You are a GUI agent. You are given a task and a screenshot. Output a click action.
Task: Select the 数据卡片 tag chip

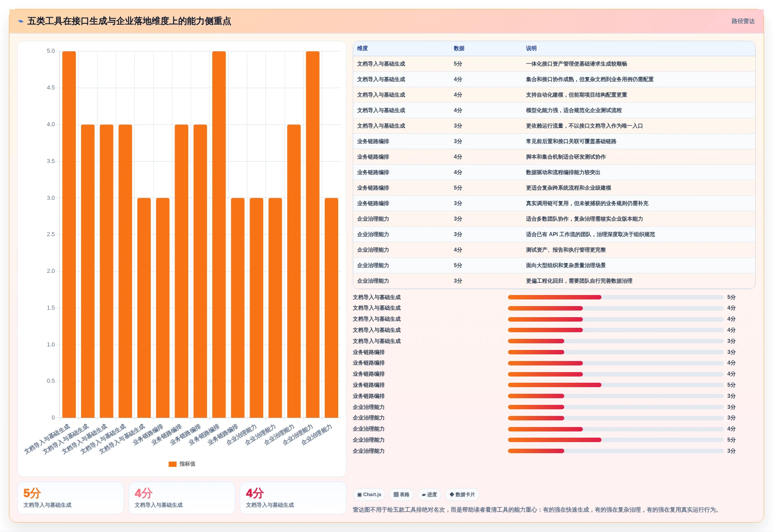pos(462,495)
